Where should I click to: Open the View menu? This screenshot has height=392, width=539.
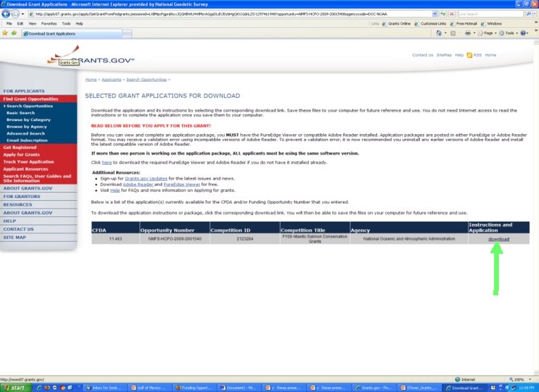pos(32,24)
